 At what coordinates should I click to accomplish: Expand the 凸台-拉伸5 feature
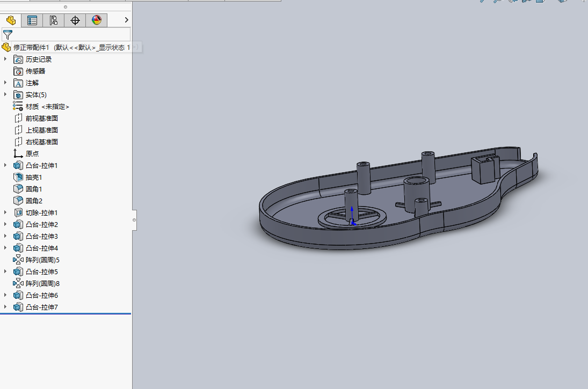[x=5, y=271]
